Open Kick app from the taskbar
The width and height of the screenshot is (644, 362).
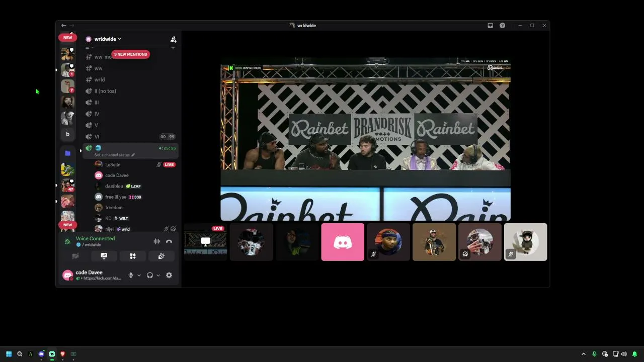coord(52,354)
